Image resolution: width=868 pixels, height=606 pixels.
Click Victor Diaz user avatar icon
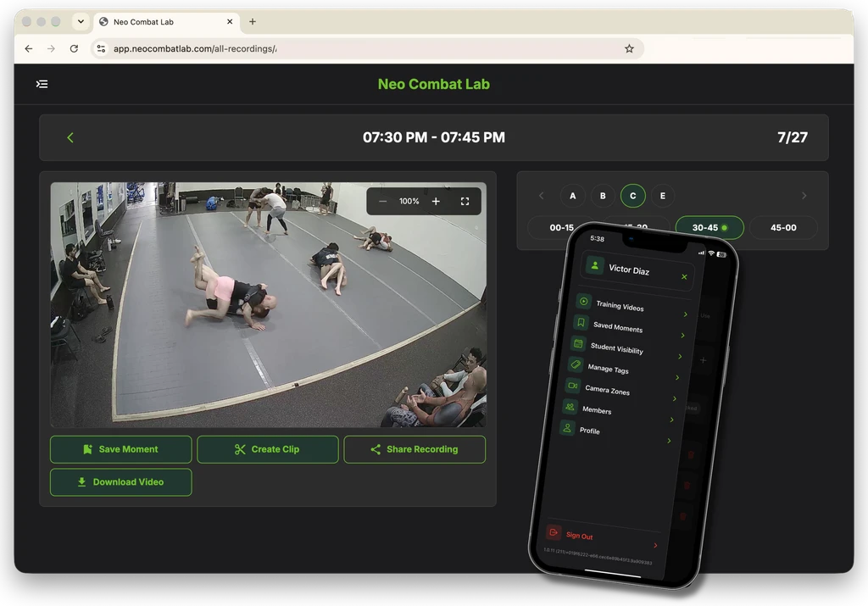point(594,265)
